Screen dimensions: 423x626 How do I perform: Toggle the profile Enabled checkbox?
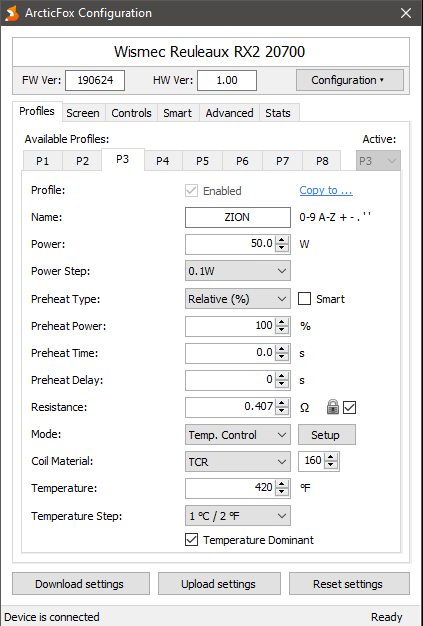pyautogui.click(x=192, y=190)
